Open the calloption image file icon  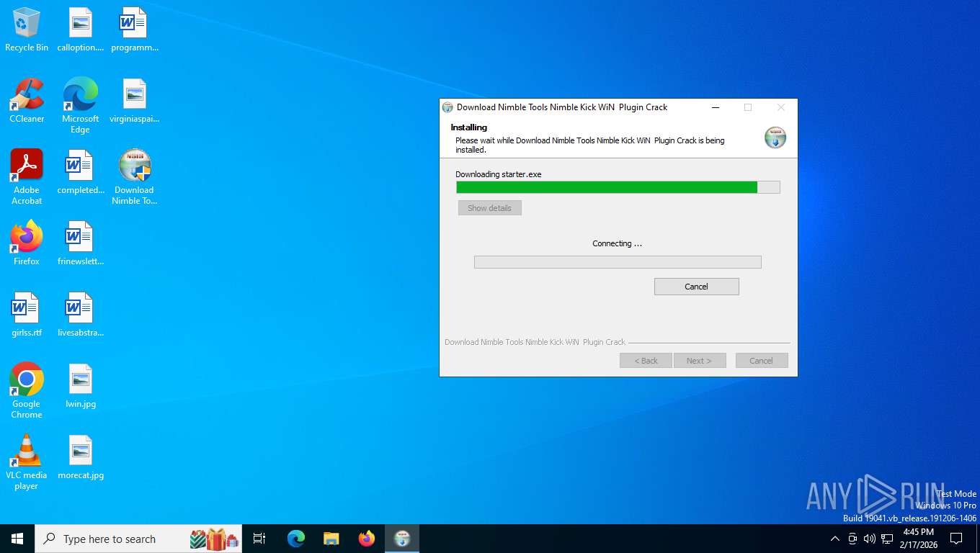81,30
